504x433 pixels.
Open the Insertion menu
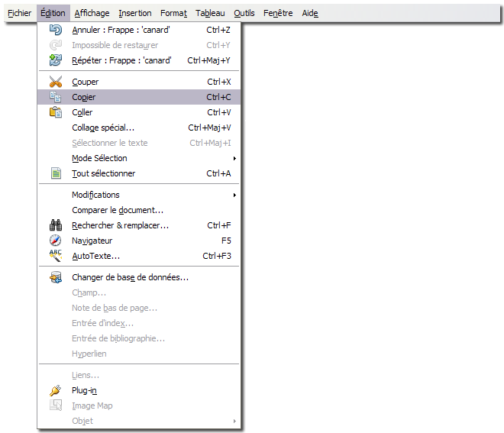point(135,13)
